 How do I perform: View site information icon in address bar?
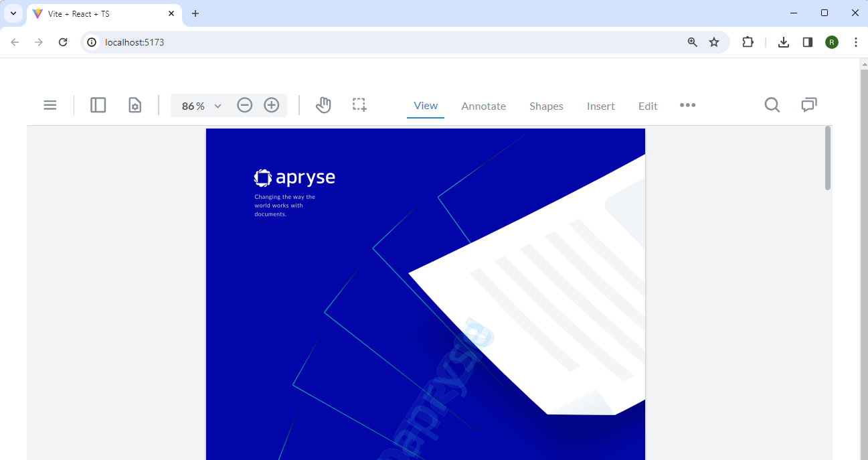tap(92, 42)
